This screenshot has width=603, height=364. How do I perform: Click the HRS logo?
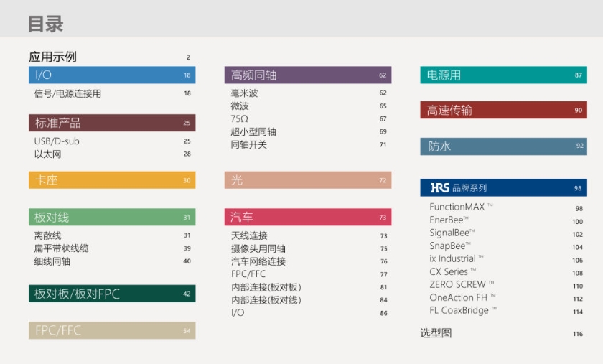pos(440,188)
